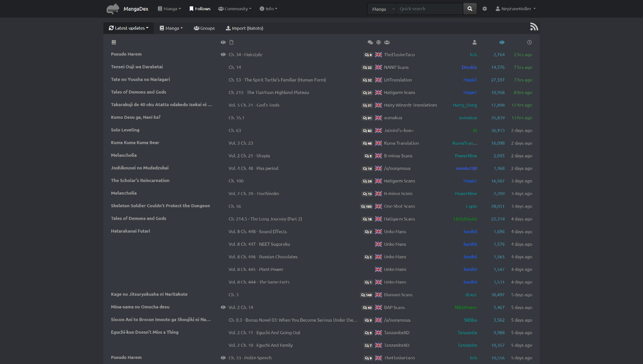Open Import (Batoto) tab
The image size is (643, 364).
tap(244, 28)
